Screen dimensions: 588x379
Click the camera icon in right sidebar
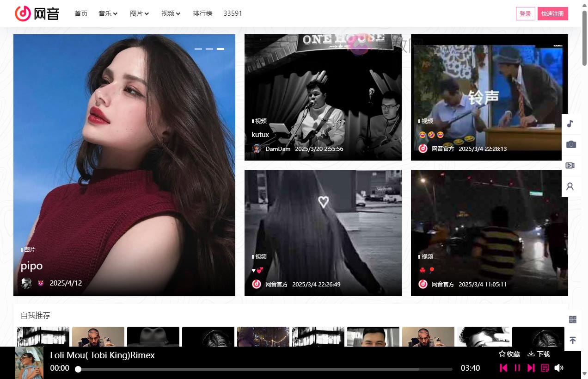[571, 144]
